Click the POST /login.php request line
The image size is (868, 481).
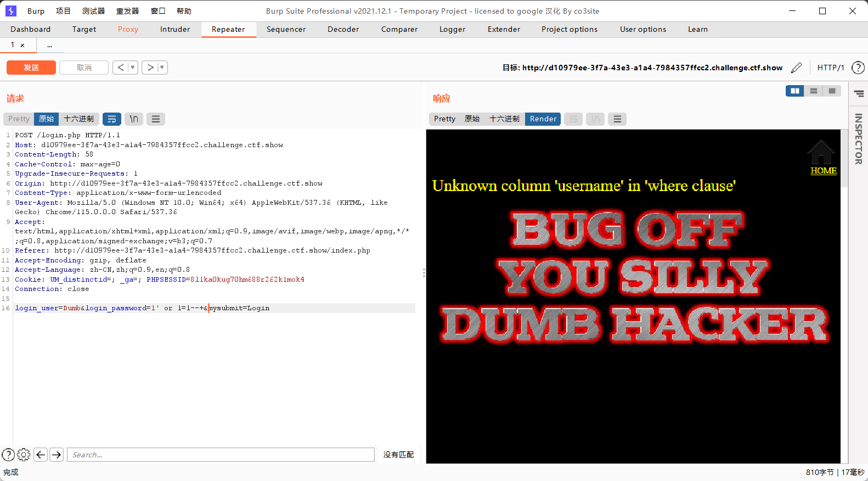67,135
